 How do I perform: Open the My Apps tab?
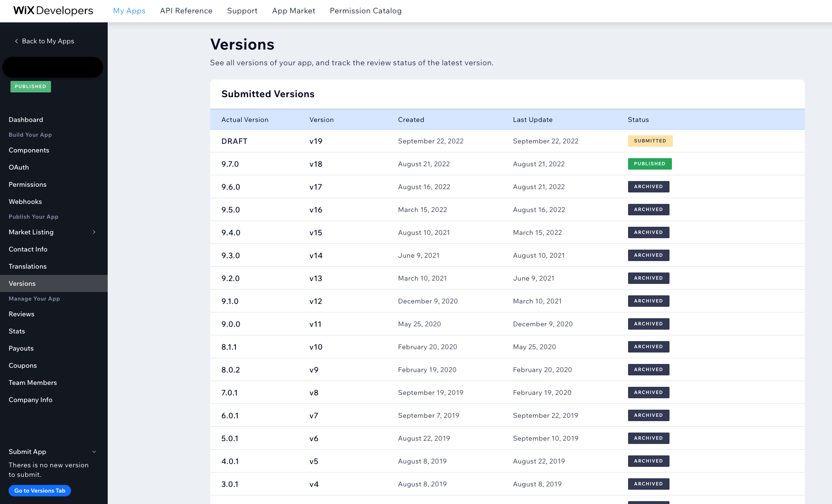pyautogui.click(x=129, y=10)
